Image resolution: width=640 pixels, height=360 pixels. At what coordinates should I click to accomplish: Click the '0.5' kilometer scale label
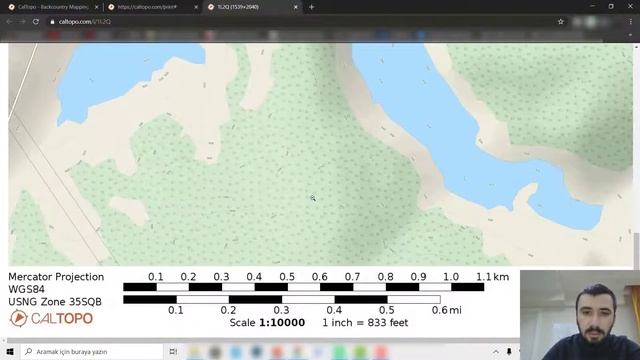click(287, 277)
